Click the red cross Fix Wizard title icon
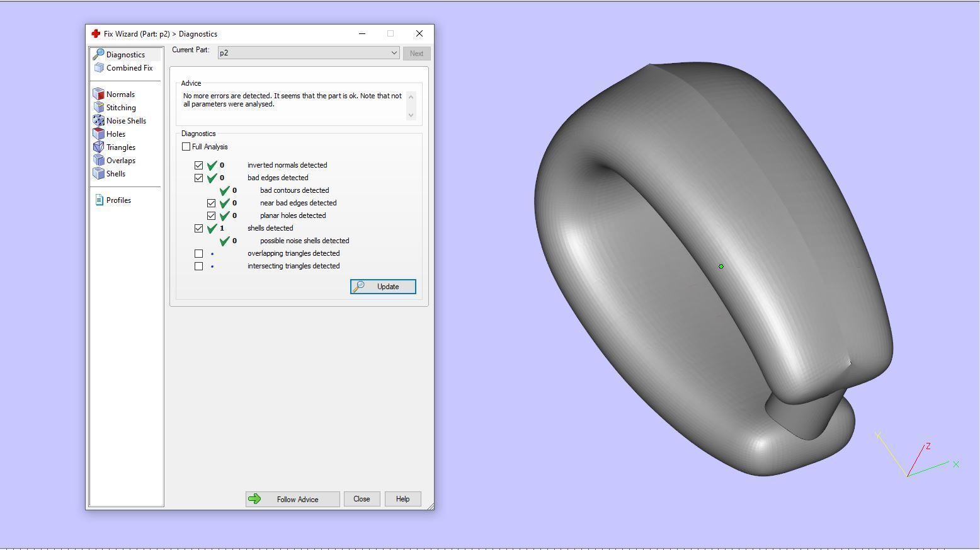980x550 pixels. point(96,33)
